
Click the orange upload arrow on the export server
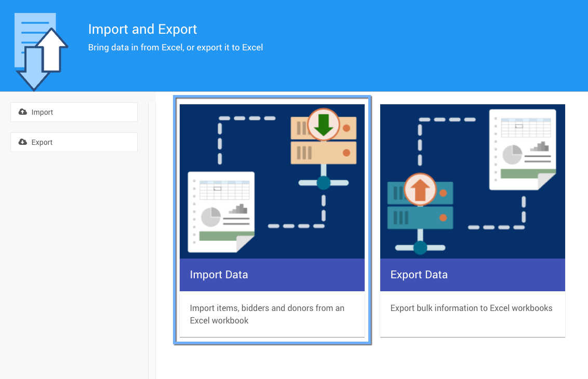click(x=420, y=189)
